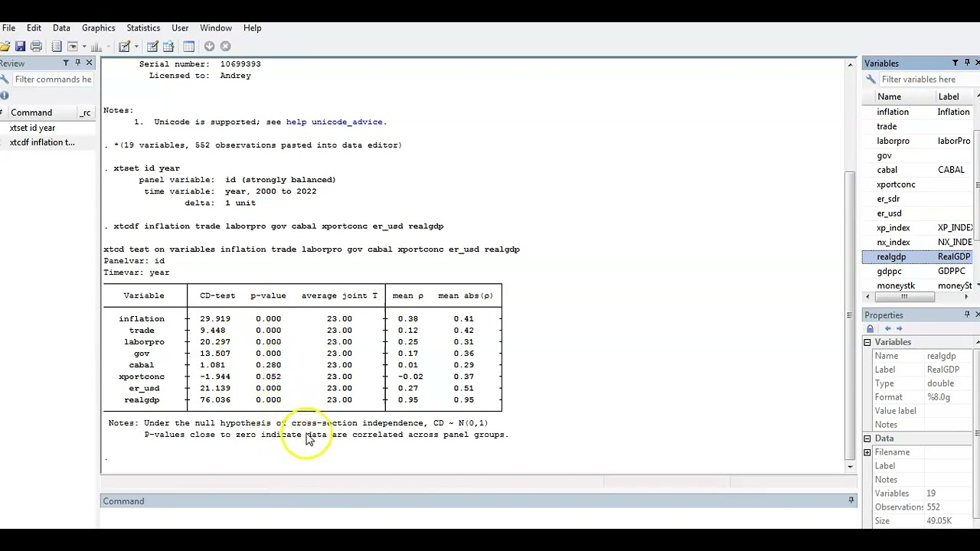
Task: Toggle the pin icon of Properties panel
Action: (x=967, y=315)
